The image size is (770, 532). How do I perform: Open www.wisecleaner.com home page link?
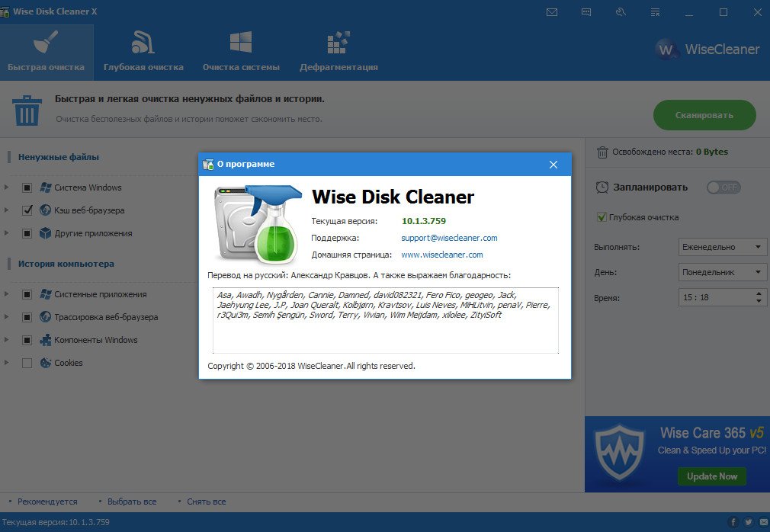(x=442, y=255)
